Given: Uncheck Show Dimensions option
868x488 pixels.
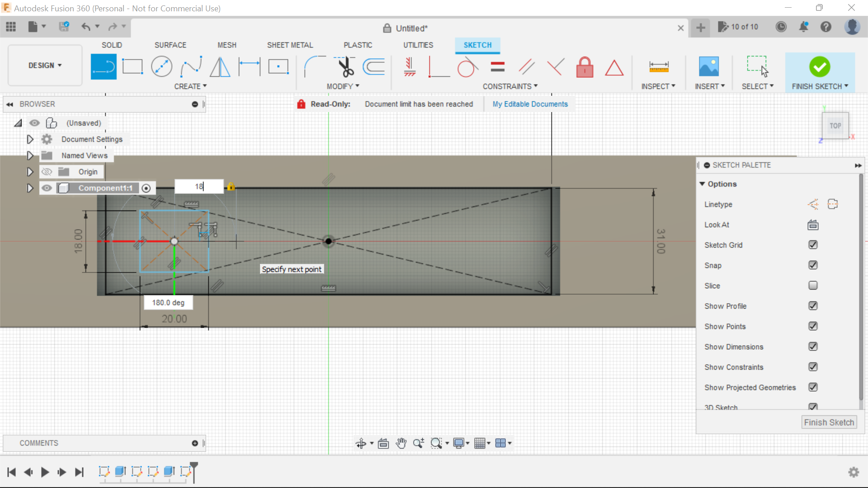Looking at the screenshot, I should 813,347.
